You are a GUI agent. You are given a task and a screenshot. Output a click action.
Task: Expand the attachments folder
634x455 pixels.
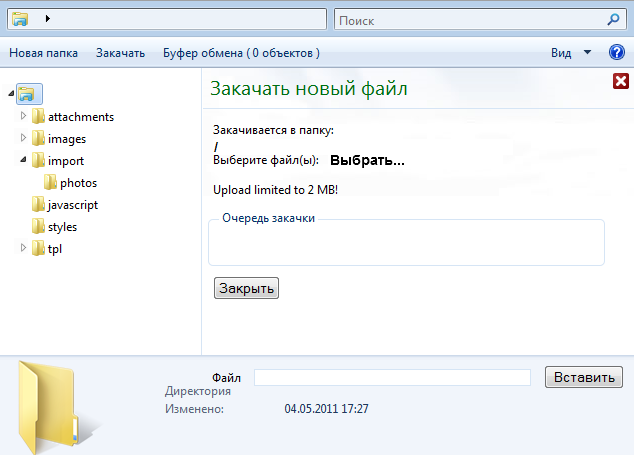click(x=23, y=116)
